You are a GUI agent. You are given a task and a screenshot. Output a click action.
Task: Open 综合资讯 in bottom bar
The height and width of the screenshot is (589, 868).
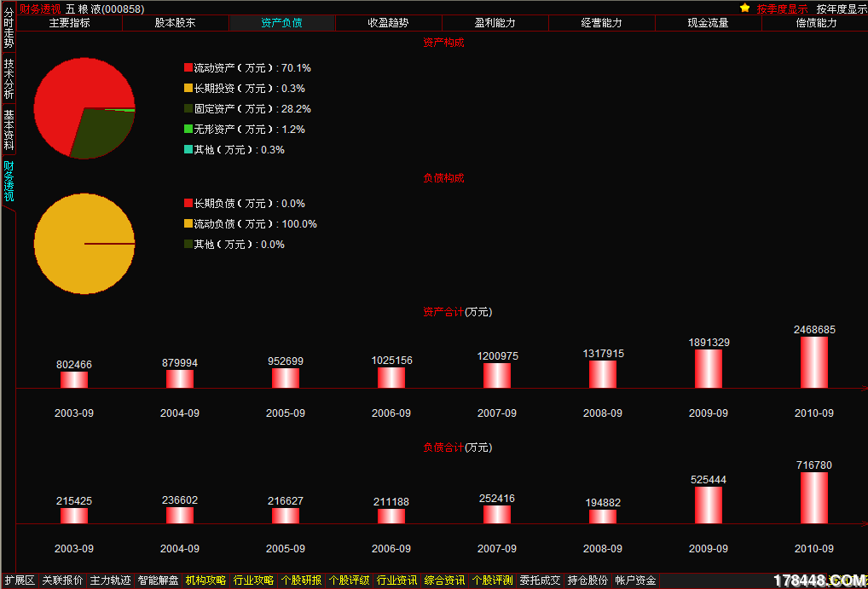[444, 580]
